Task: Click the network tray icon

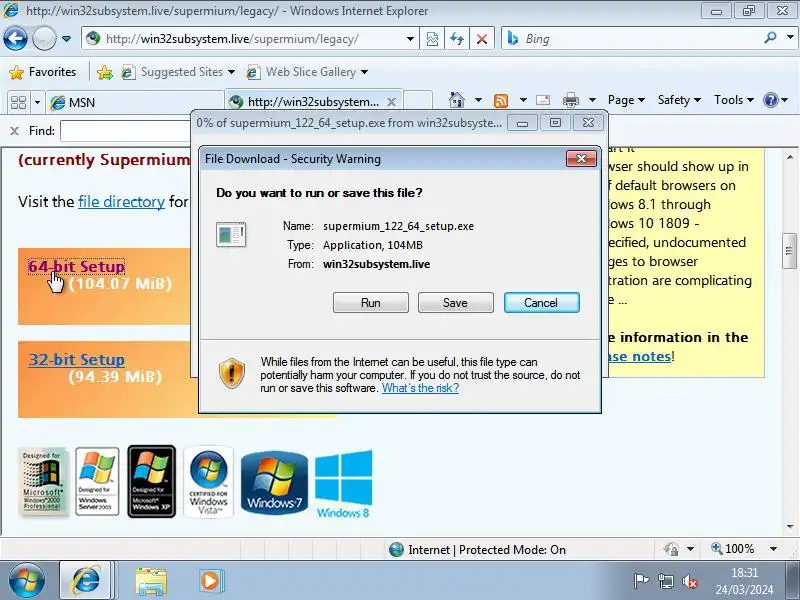Action: [666, 581]
